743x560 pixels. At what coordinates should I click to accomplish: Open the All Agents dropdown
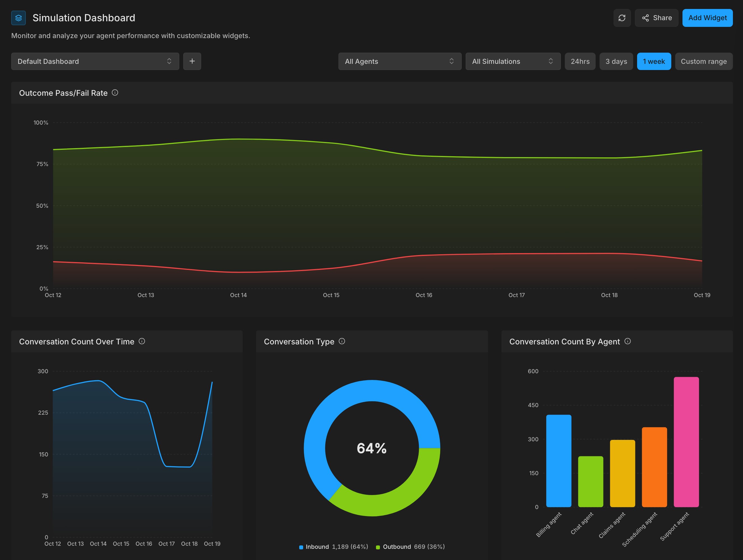click(x=400, y=61)
